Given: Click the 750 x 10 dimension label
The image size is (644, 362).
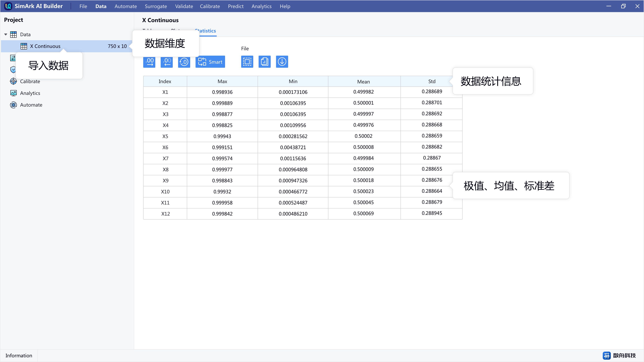Looking at the screenshot, I should coord(117,46).
